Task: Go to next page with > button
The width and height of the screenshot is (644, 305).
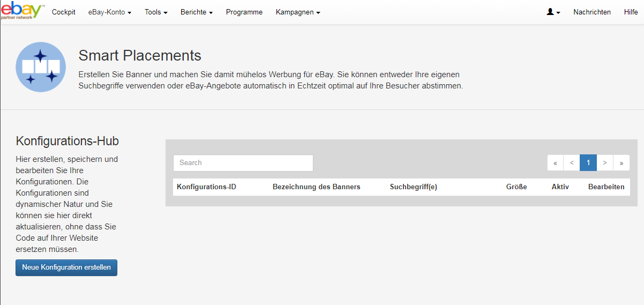Action: [605, 163]
